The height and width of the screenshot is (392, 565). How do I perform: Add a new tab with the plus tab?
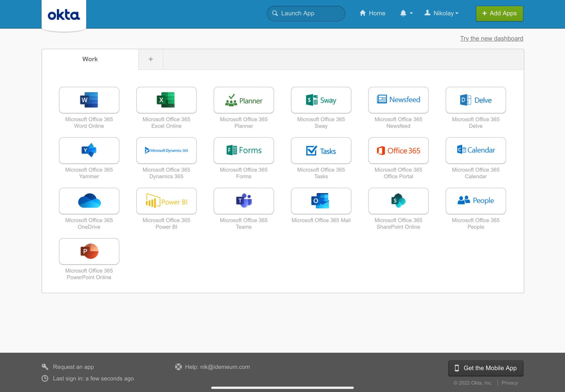tap(151, 59)
